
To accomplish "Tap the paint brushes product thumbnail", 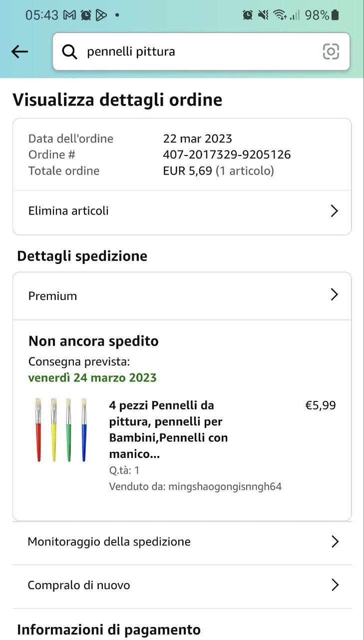I will tap(61, 429).
